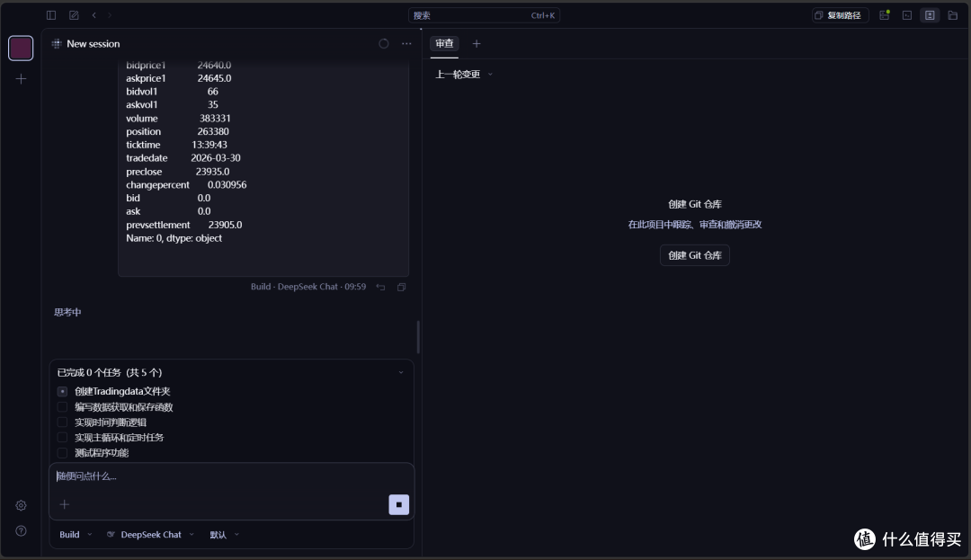Click the Name: 0, dtype: object line
971x560 pixels.
[x=174, y=238]
